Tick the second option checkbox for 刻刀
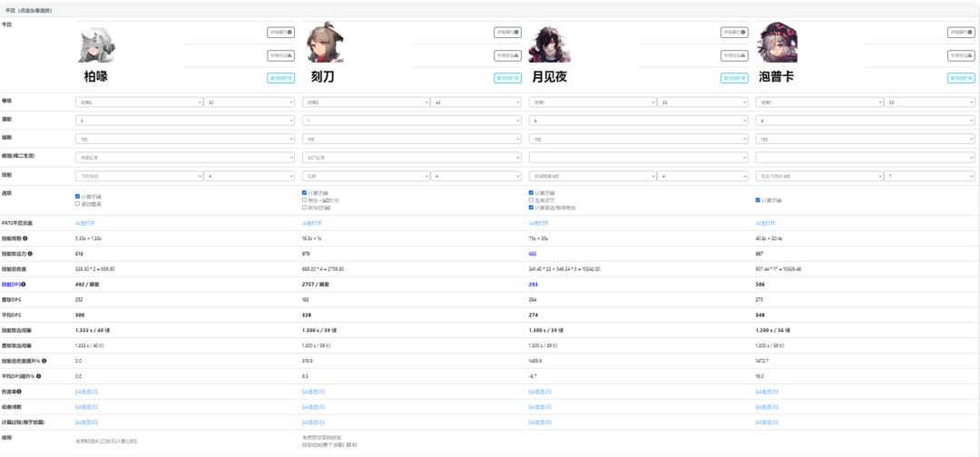980x457 pixels. (x=304, y=199)
